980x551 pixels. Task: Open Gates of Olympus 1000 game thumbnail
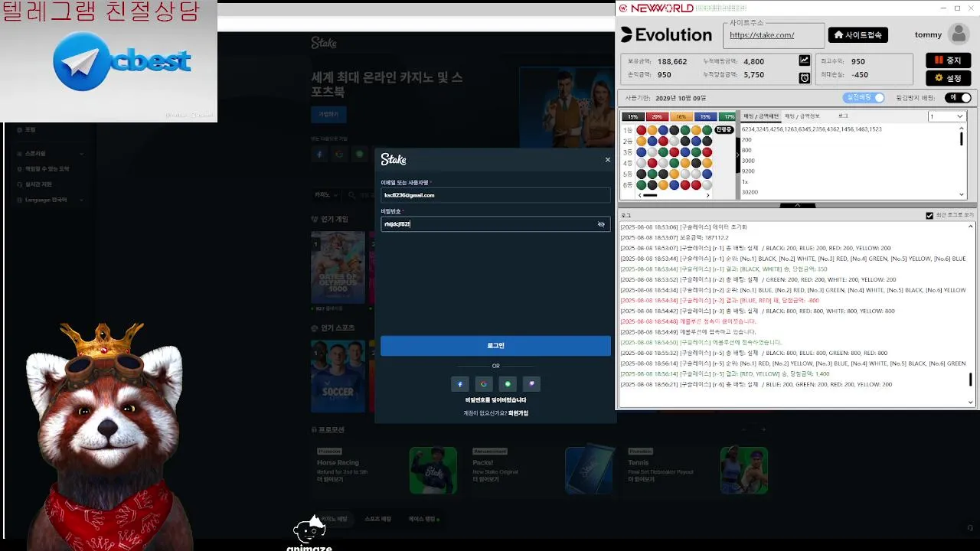coord(338,268)
